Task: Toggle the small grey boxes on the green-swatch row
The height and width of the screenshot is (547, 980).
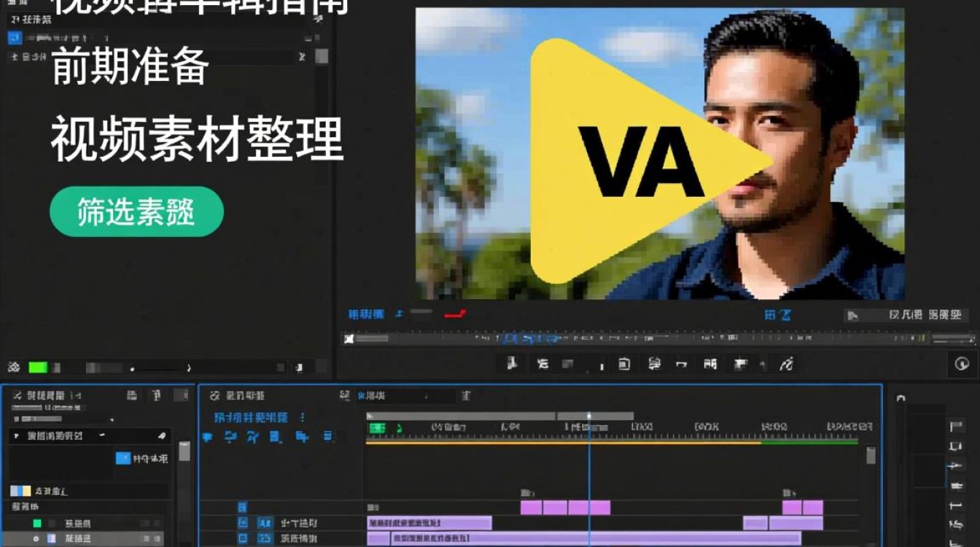Action: click(x=150, y=523)
